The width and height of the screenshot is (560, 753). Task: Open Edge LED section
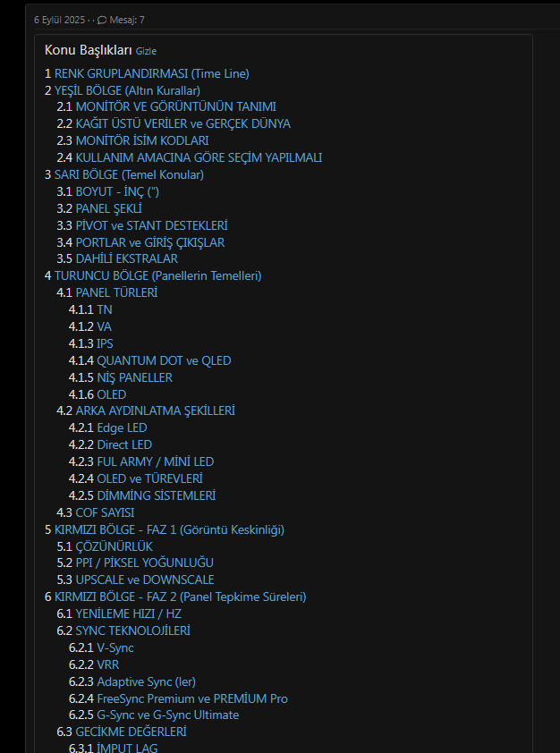pyautogui.click(x=122, y=427)
